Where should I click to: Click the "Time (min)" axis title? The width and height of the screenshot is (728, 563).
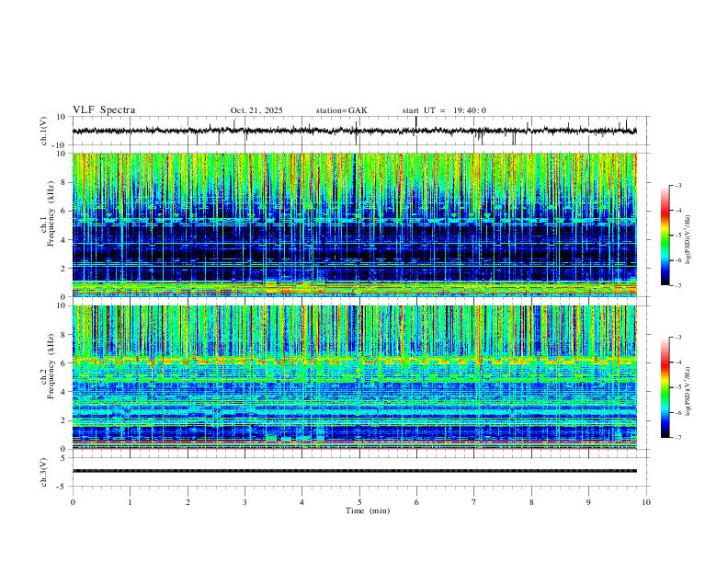pyautogui.click(x=368, y=511)
